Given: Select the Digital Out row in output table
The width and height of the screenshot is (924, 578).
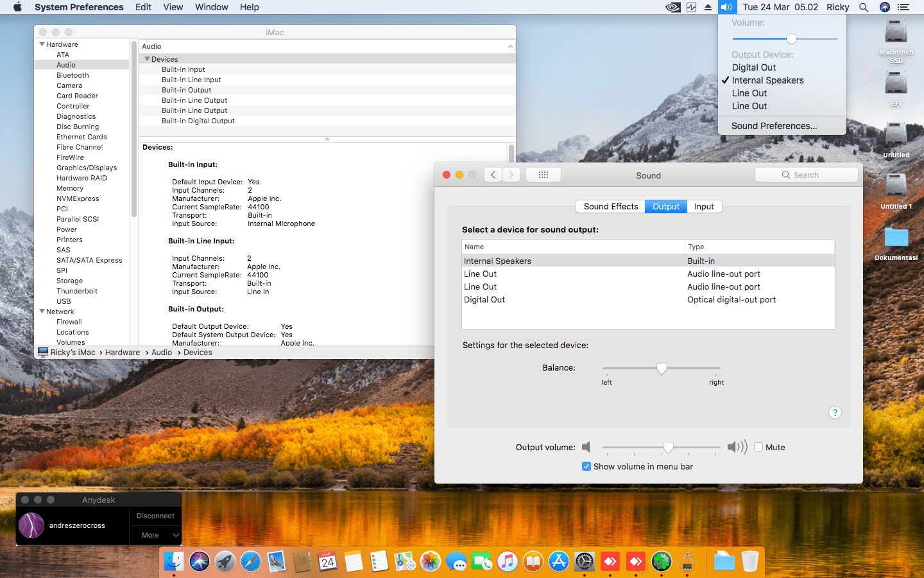Looking at the screenshot, I should coord(648,299).
